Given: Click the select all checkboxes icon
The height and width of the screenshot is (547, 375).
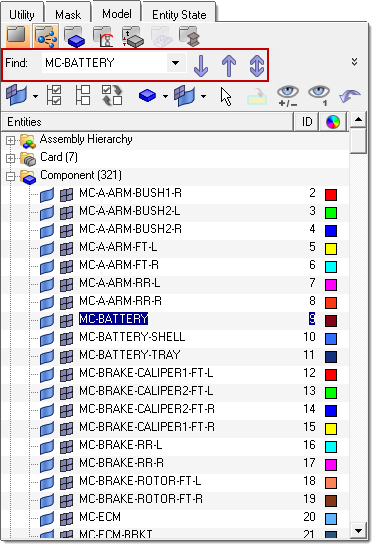Looking at the screenshot, I should pyautogui.click(x=54, y=95).
